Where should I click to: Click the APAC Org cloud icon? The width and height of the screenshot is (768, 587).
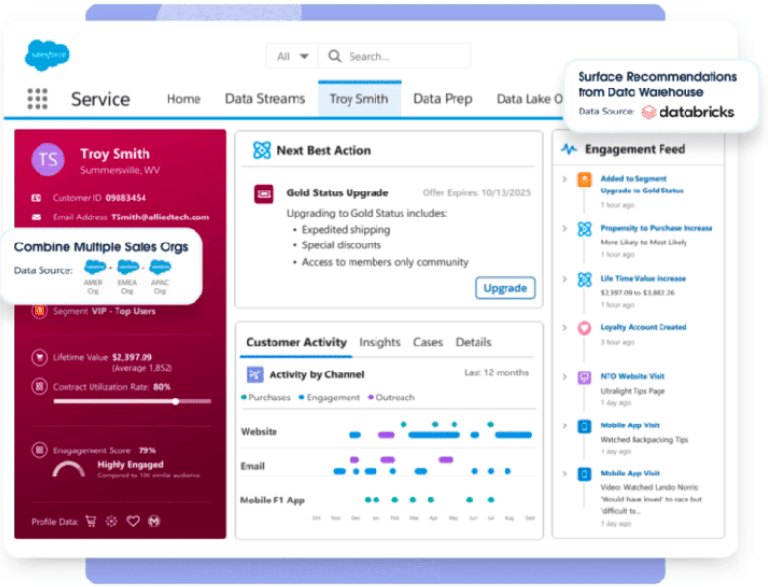coord(160,267)
